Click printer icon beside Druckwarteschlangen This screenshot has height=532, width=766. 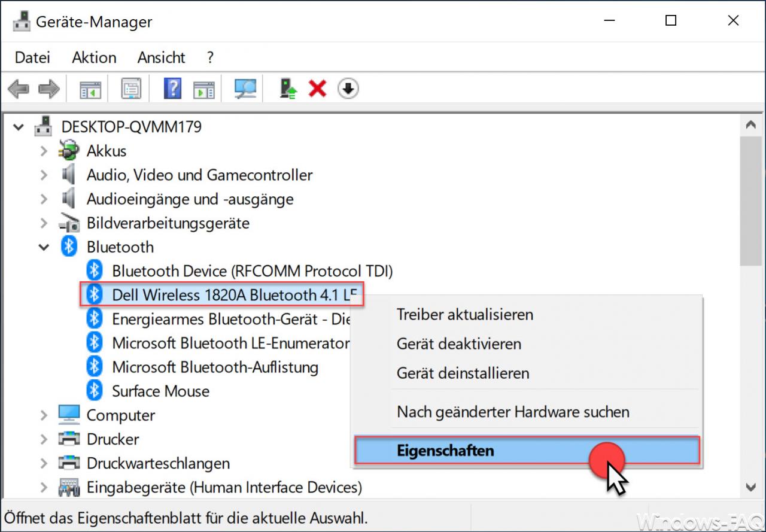tap(69, 463)
